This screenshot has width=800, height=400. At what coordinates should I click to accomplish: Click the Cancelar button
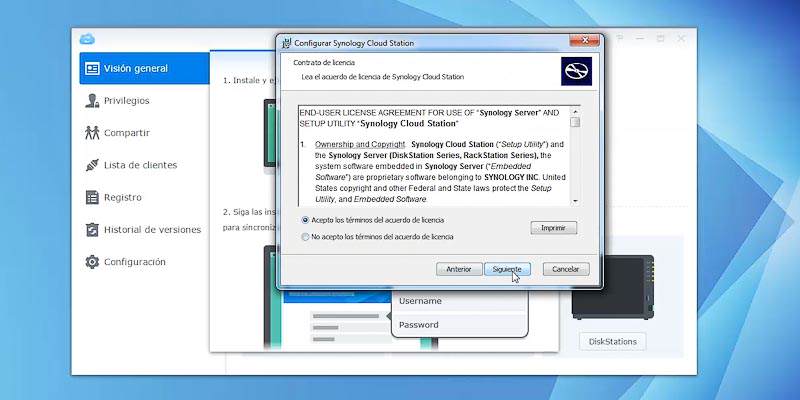click(566, 269)
